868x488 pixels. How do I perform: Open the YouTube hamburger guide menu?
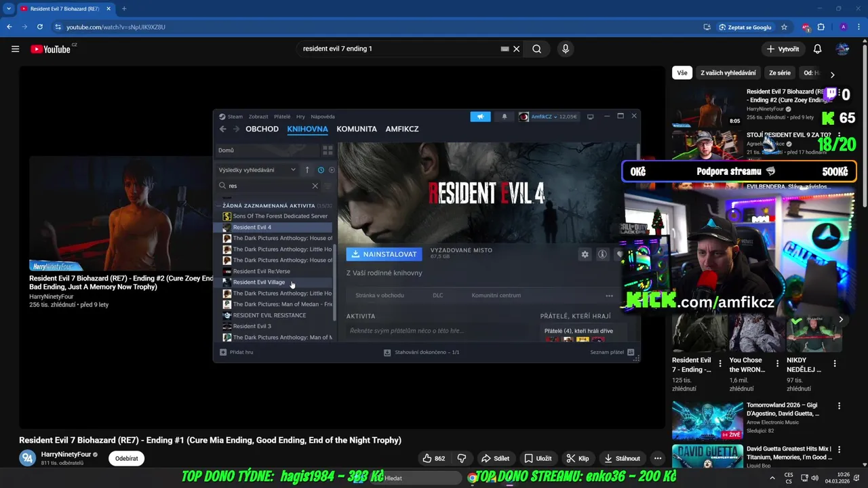tap(15, 49)
